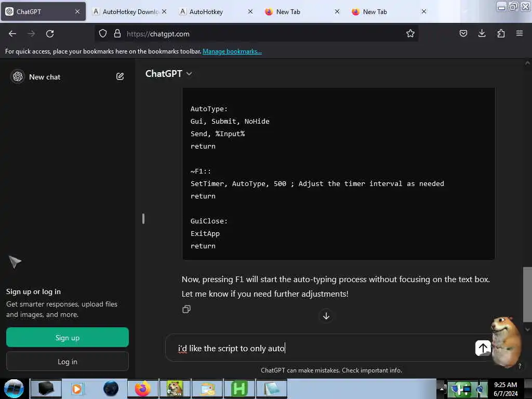
Task: Switch to the second New Tab
Action: [x=390, y=11]
